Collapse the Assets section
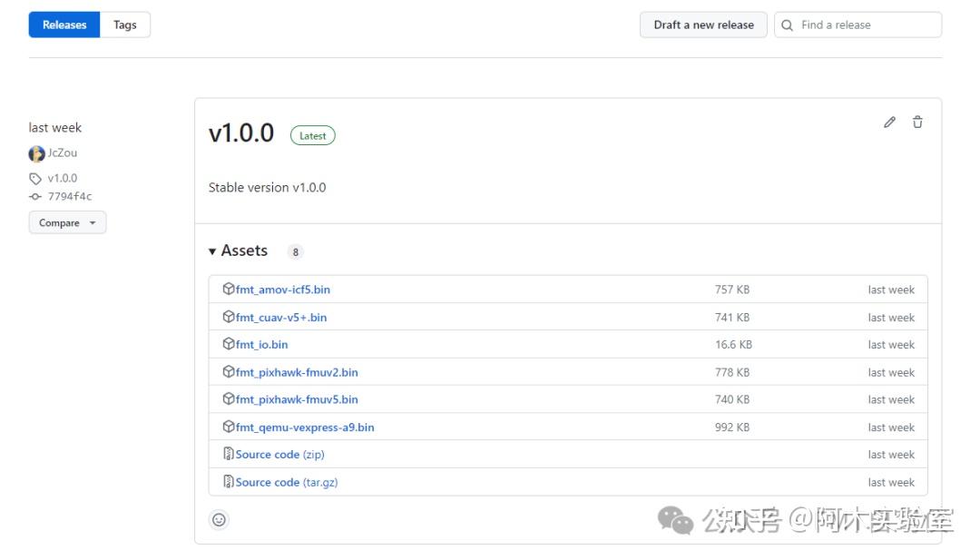 pos(238,251)
